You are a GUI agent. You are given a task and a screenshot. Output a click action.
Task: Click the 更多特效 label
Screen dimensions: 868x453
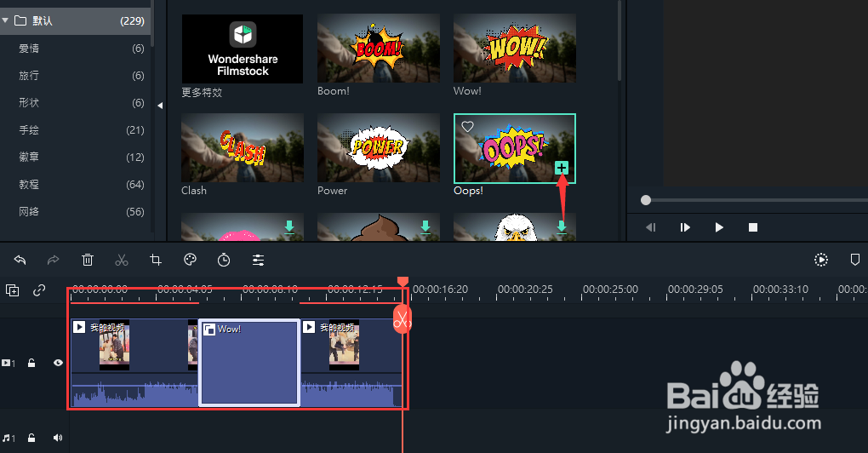coord(202,93)
